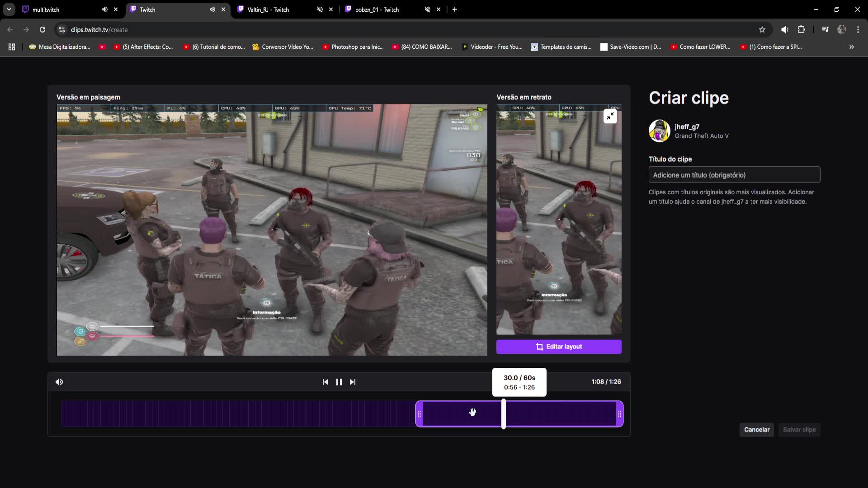Collapse the portrait version preview

610,116
